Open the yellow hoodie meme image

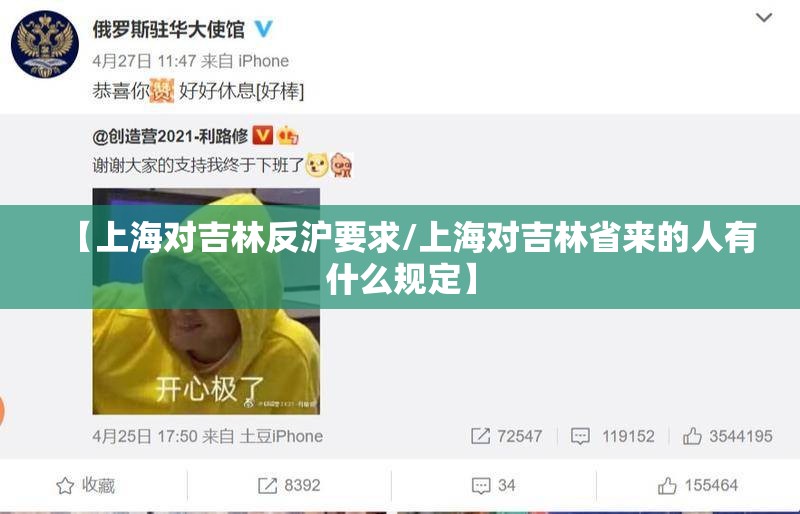pyautogui.click(x=206, y=301)
